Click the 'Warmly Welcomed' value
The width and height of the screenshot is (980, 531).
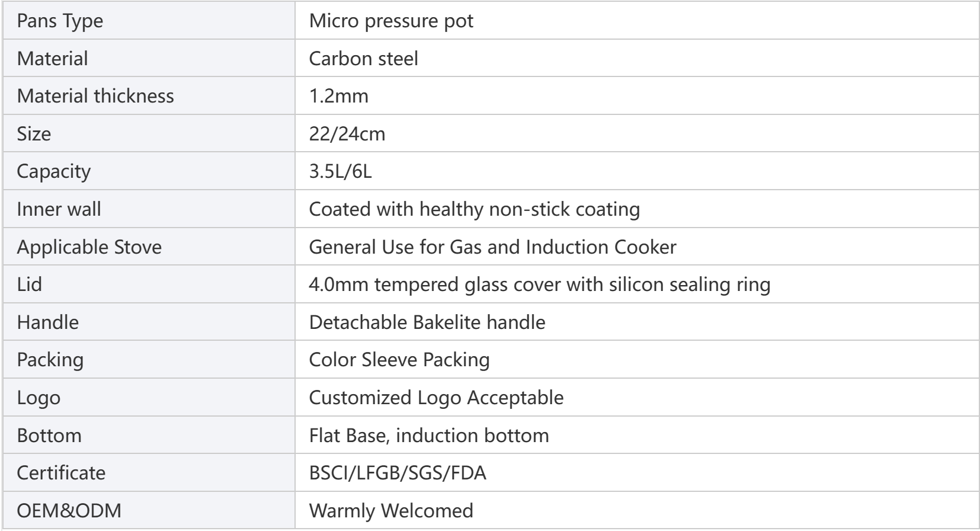391,510
